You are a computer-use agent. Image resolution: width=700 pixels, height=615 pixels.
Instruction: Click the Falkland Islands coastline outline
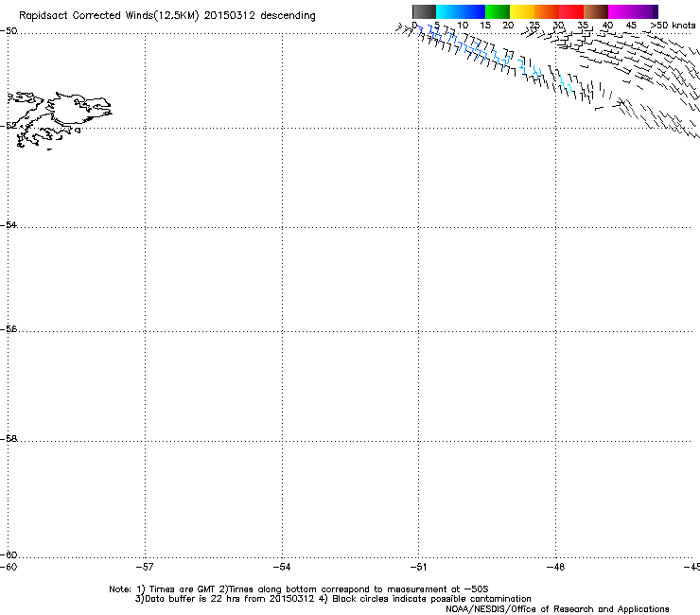point(59,120)
